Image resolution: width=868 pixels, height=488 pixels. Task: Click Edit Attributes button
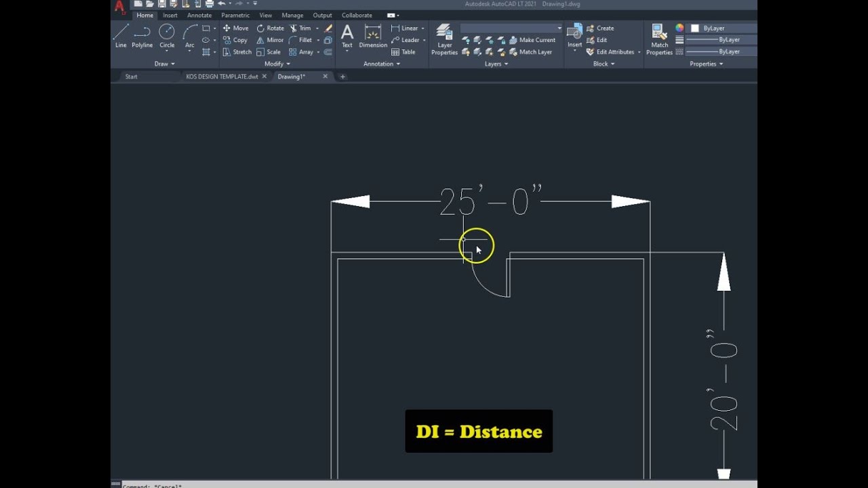pyautogui.click(x=610, y=52)
